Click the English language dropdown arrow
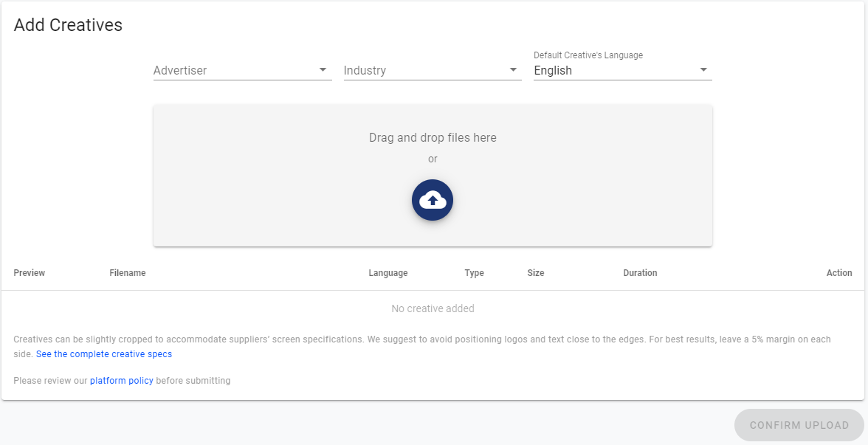The width and height of the screenshot is (868, 445). pos(703,69)
